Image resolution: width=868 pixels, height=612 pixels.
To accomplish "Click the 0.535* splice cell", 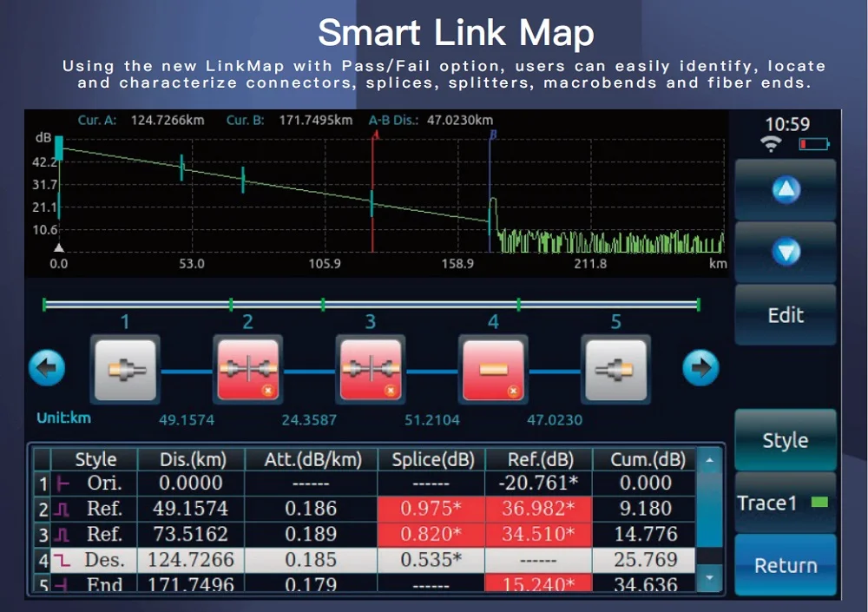I will 431,560.
